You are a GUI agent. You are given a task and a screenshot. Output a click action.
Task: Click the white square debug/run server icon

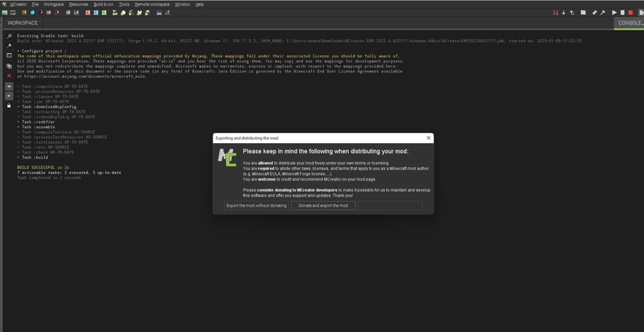click(x=623, y=12)
